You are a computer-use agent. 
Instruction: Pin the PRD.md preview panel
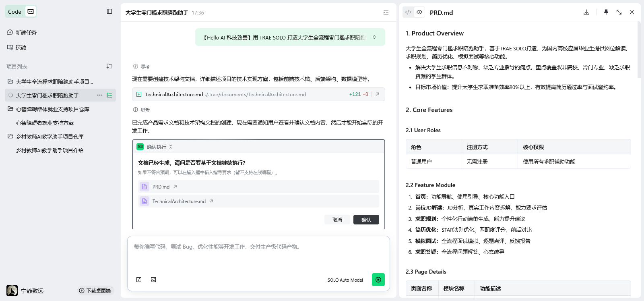tap(606, 12)
